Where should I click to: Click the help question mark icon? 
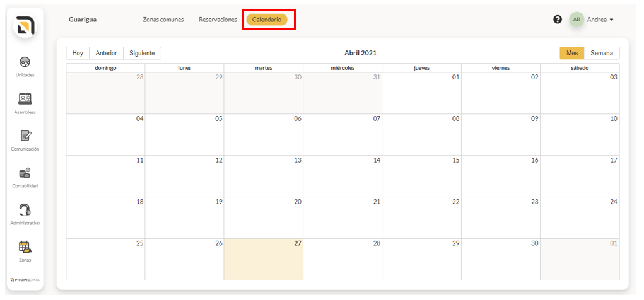coord(558,20)
